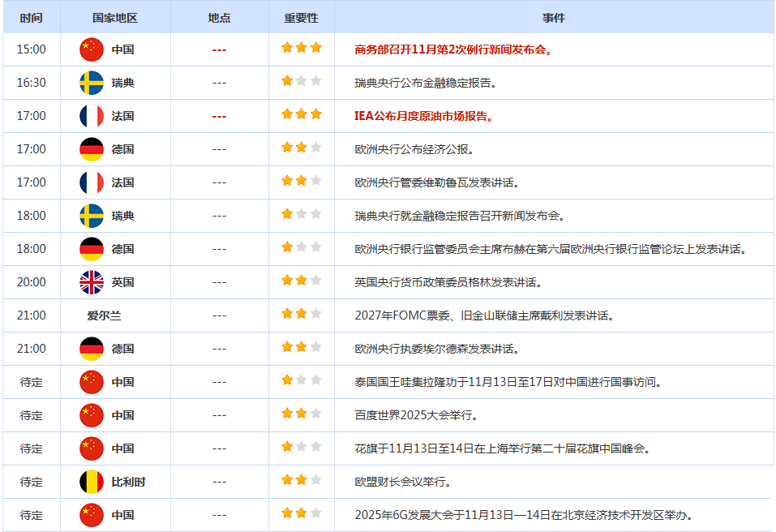Click 待定 time in the 欧盟财长会议 row
776x532 pixels.
pyautogui.click(x=31, y=482)
